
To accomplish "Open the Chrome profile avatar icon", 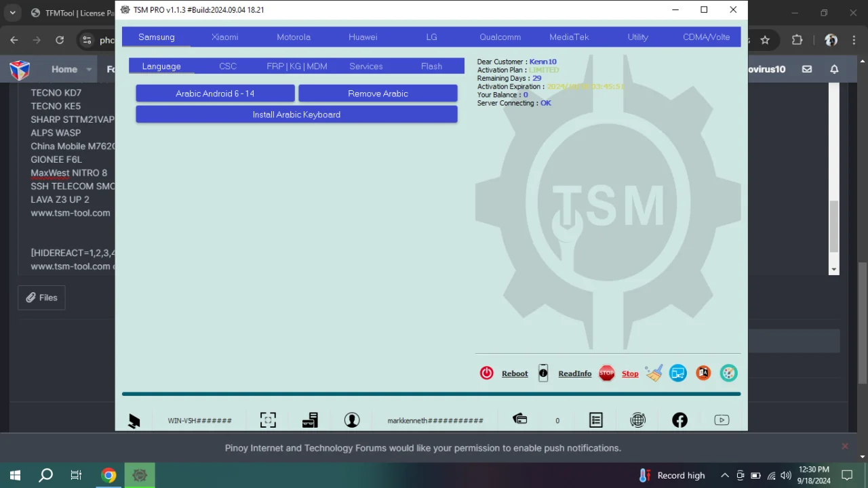I will click(x=831, y=40).
